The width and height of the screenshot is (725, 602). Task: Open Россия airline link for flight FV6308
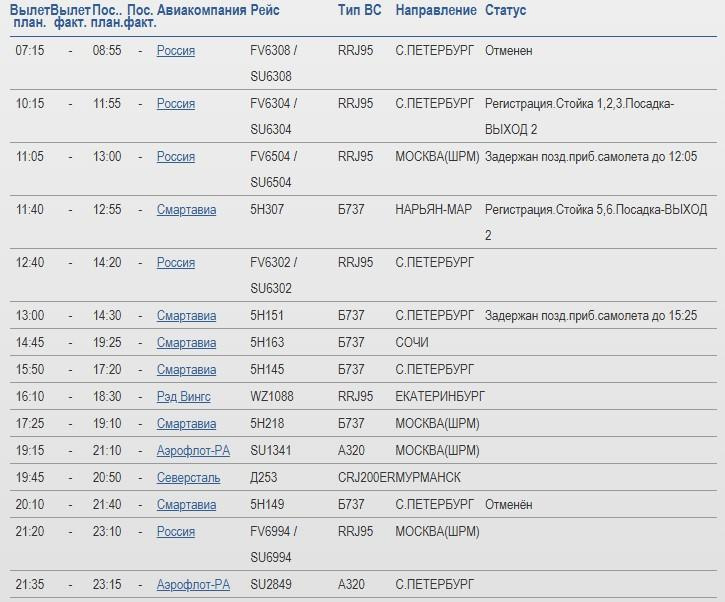176,50
